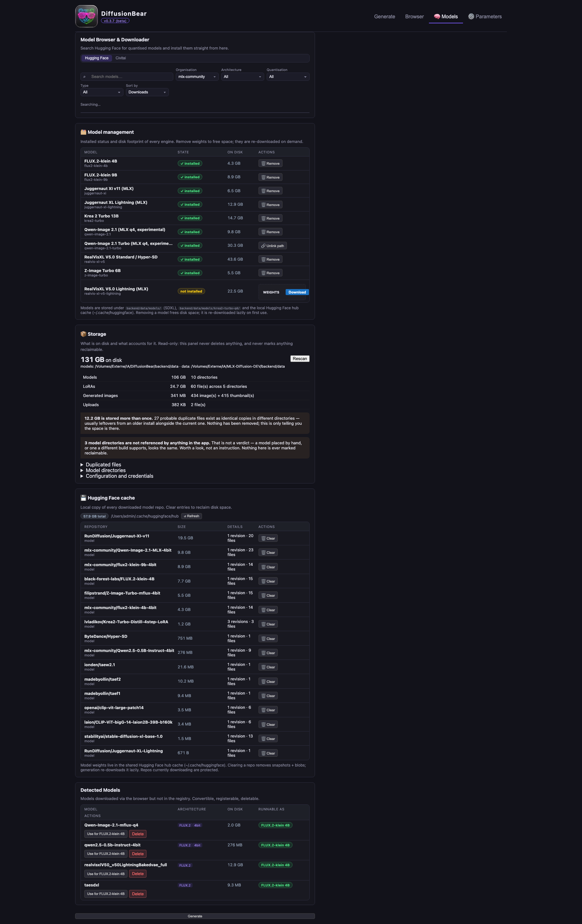
Task: Click trash icon for Juggernaut-XL-Lightning cache
Action: click(264, 753)
